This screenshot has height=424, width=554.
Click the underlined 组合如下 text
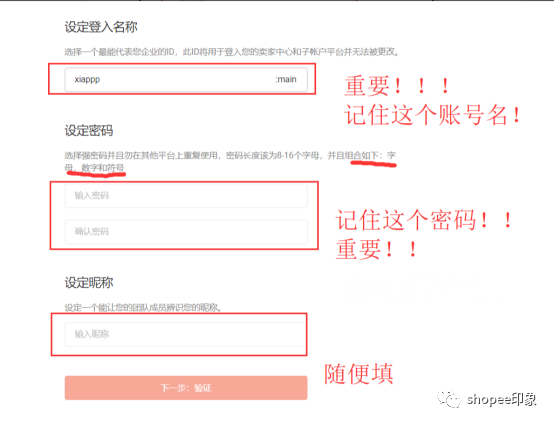coord(365,155)
